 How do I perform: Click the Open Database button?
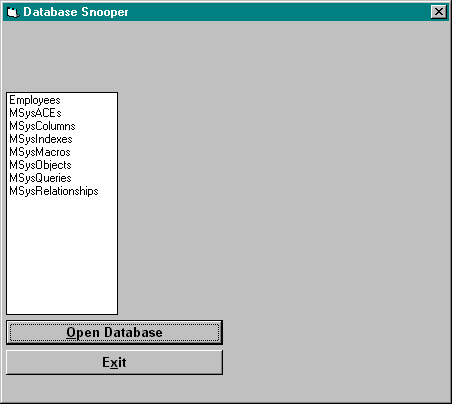tap(114, 333)
